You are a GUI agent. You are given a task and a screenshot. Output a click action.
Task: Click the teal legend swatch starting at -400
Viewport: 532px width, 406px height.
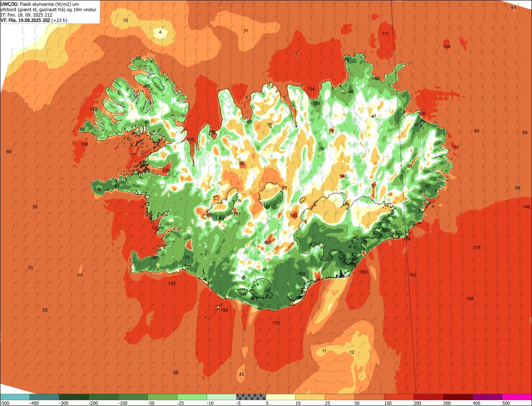[44, 397]
